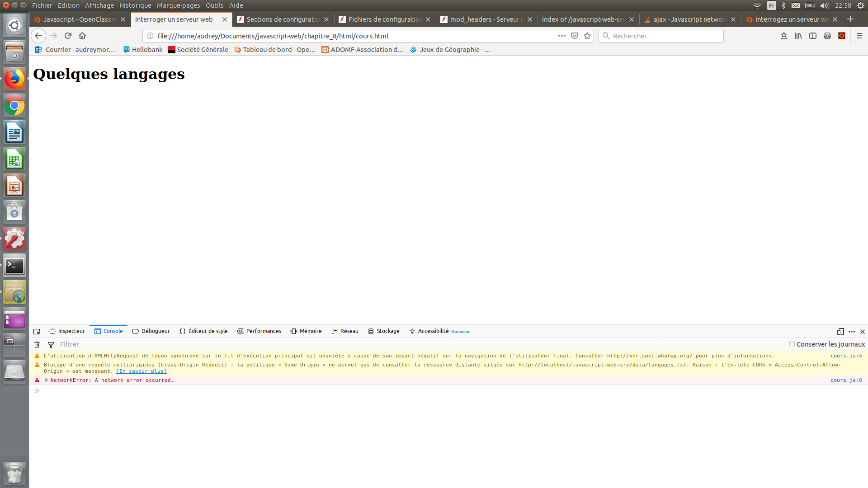Expand the NetworkError message details
868x488 pixels.
47,380
